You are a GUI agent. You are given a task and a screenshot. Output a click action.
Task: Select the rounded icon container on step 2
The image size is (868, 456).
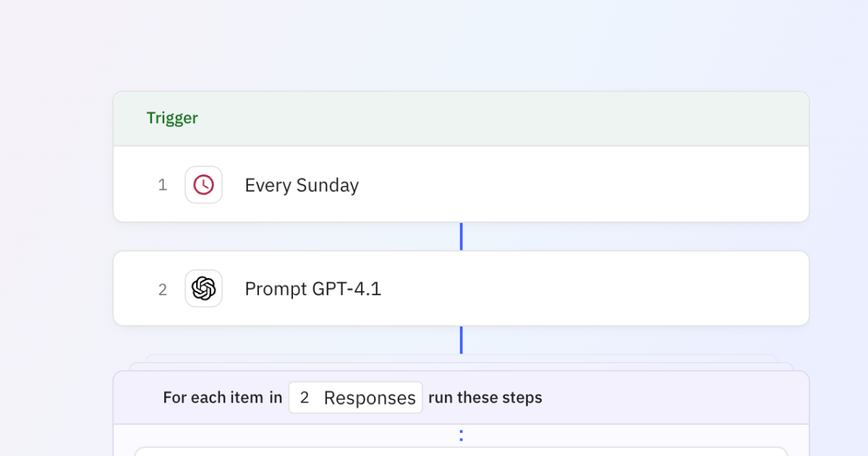point(203,288)
